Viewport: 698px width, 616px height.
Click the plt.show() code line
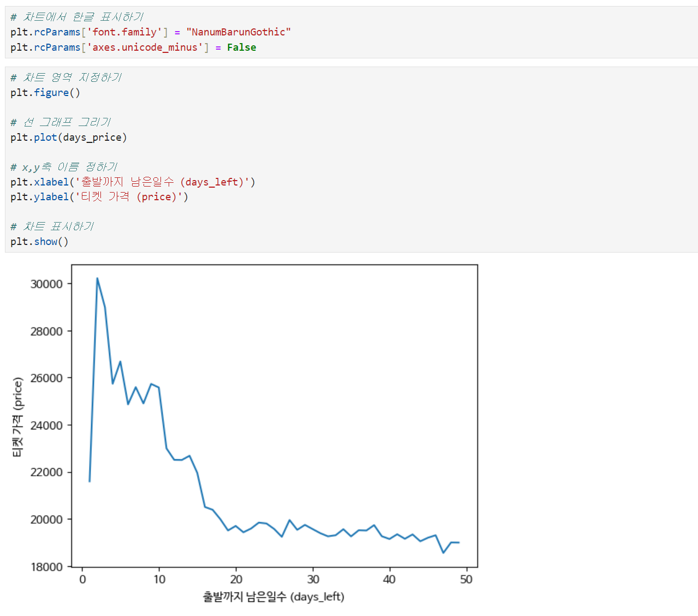39,242
